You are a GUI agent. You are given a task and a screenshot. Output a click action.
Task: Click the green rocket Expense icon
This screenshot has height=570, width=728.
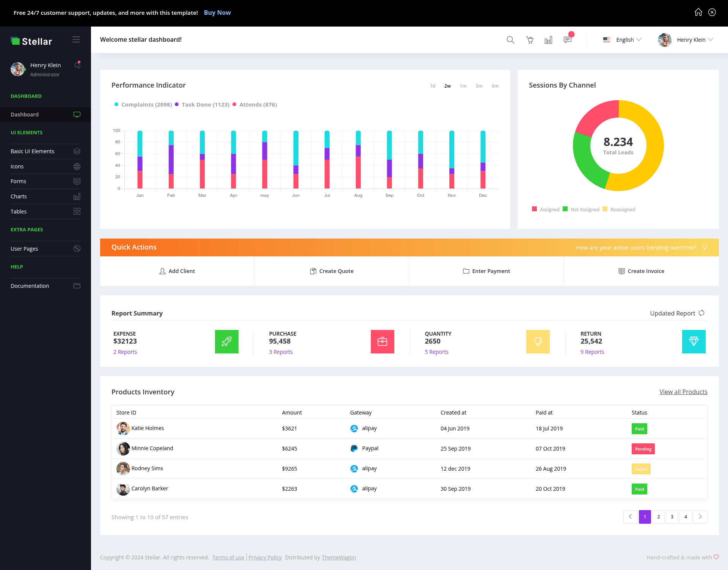tap(227, 342)
